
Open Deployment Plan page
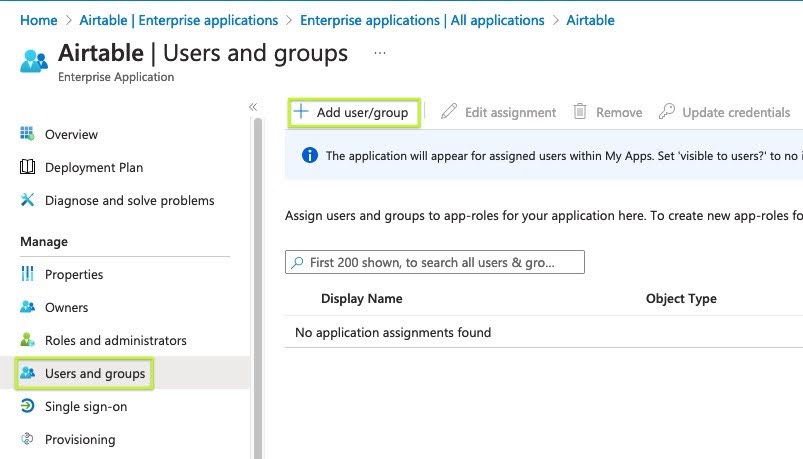[x=94, y=168]
